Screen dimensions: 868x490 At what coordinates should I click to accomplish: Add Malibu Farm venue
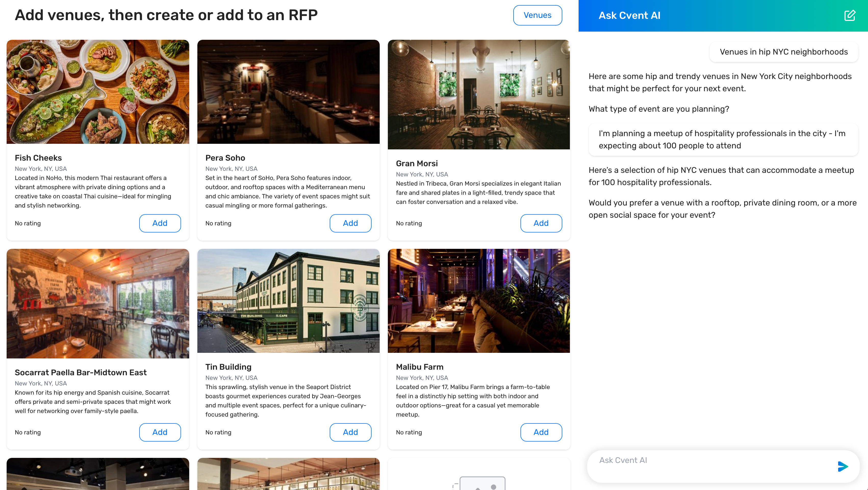tap(541, 432)
